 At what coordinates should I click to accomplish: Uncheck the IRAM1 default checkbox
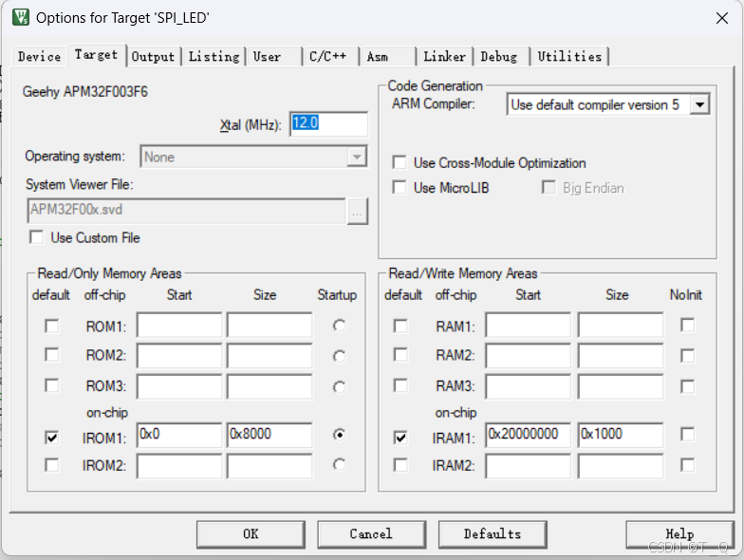click(400, 437)
